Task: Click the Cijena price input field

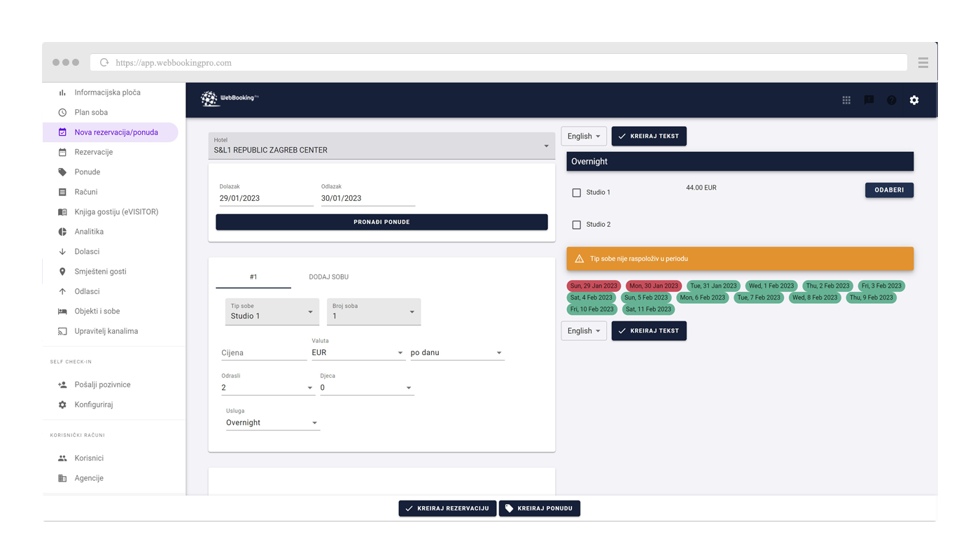Action: (x=263, y=353)
